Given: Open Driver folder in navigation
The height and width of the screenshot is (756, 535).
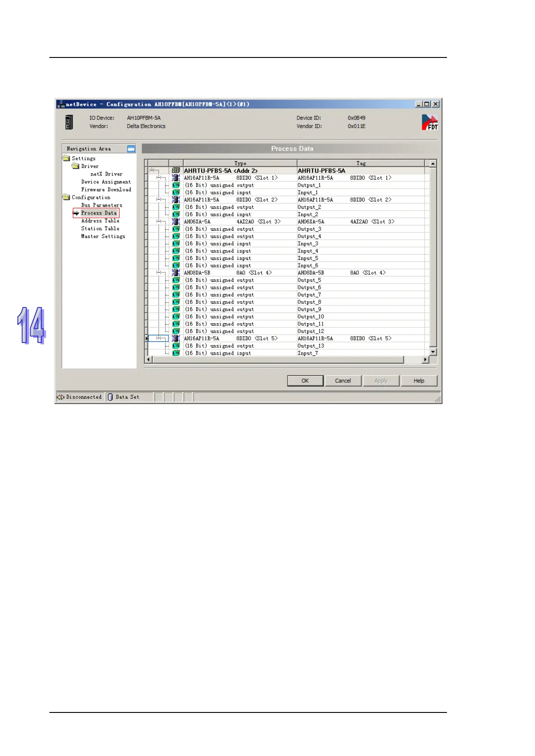Looking at the screenshot, I should [x=85, y=166].
